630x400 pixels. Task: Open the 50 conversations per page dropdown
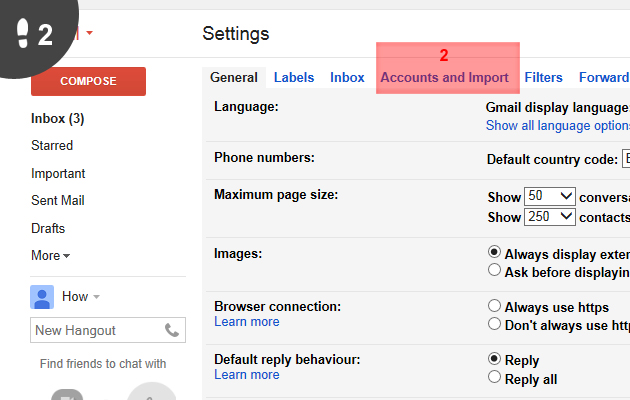(x=550, y=196)
